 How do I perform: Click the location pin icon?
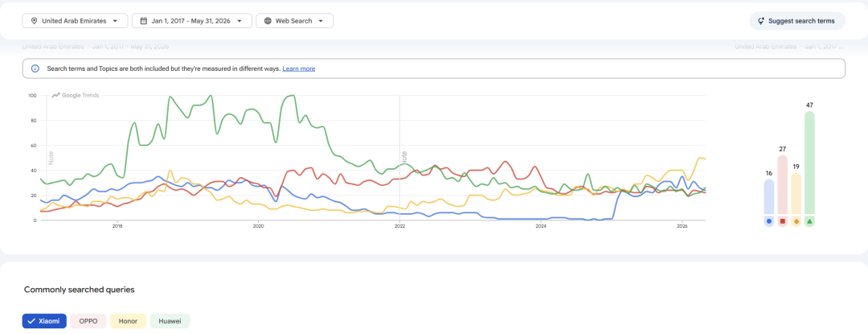[34, 21]
